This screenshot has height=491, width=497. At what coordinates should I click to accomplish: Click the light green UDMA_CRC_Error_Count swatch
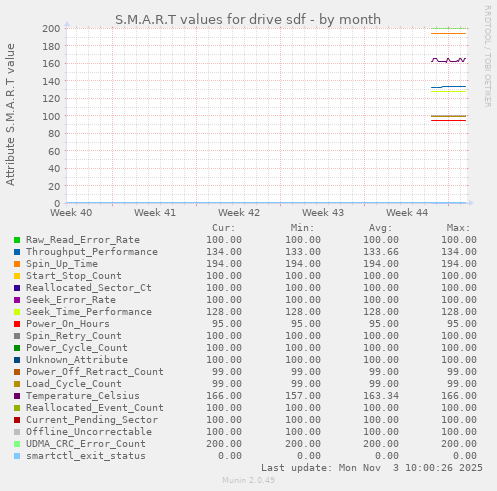(17, 444)
